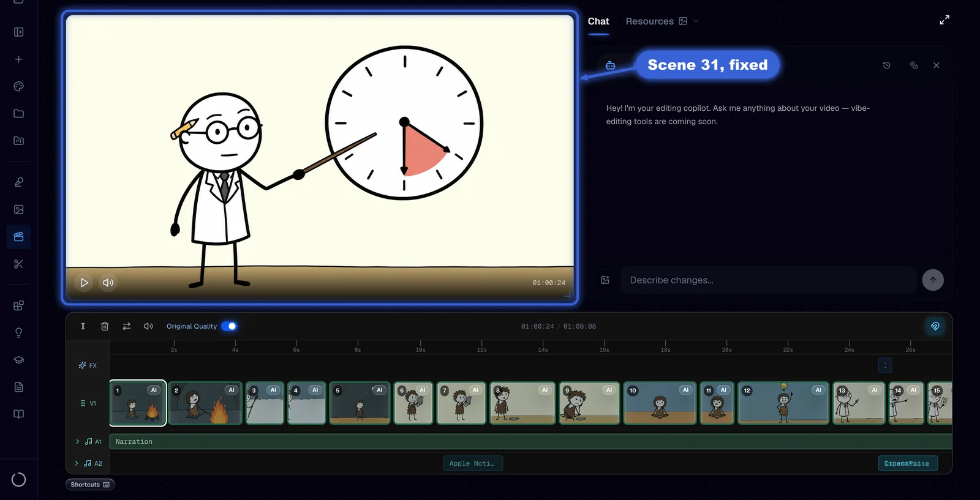This screenshot has width=980, height=500.
Task: Open the Resources dropdown arrow
Action: [x=696, y=21]
